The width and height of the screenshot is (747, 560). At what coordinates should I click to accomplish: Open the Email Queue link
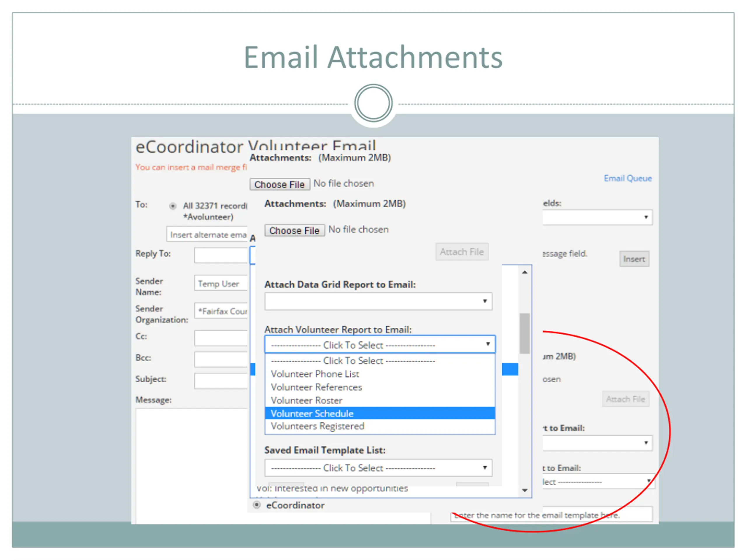coord(627,178)
